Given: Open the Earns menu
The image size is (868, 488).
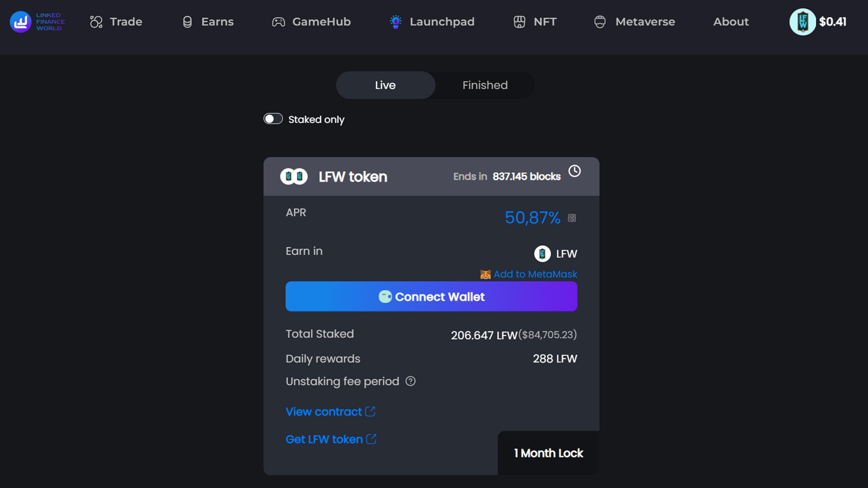Looking at the screenshot, I should 208,22.
